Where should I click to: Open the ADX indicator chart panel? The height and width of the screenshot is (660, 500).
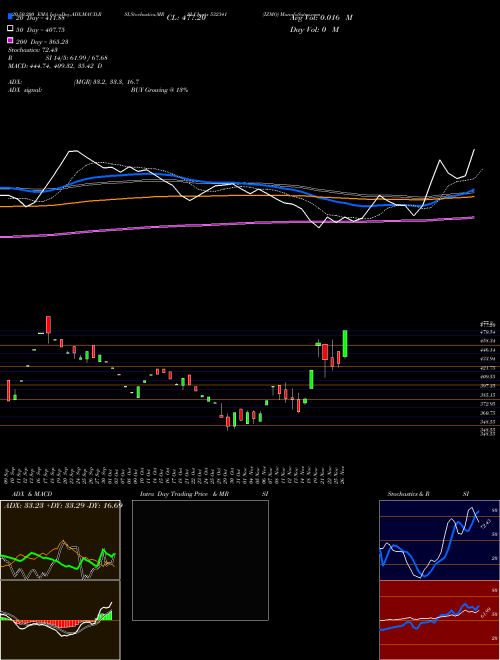tap(60, 540)
